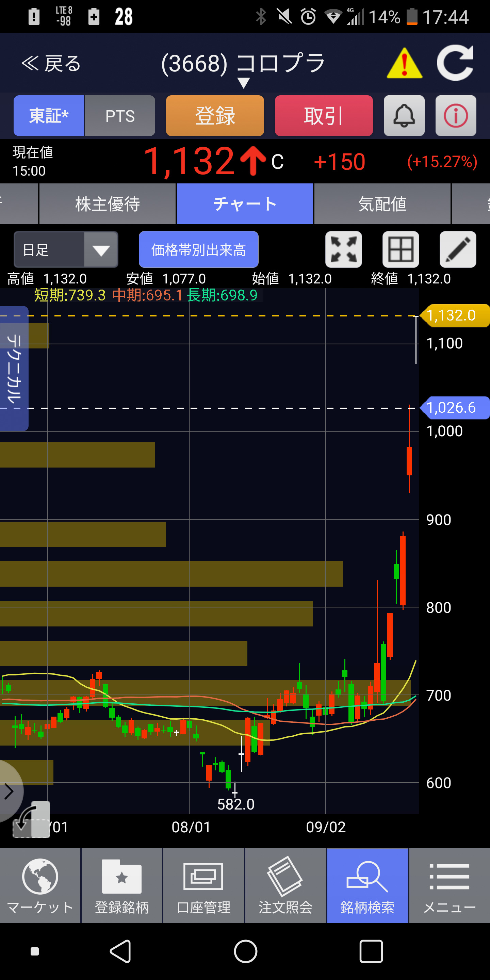Tap the 終値 1,132.0 close value
The width and height of the screenshot is (490, 980).
coord(411,279)
